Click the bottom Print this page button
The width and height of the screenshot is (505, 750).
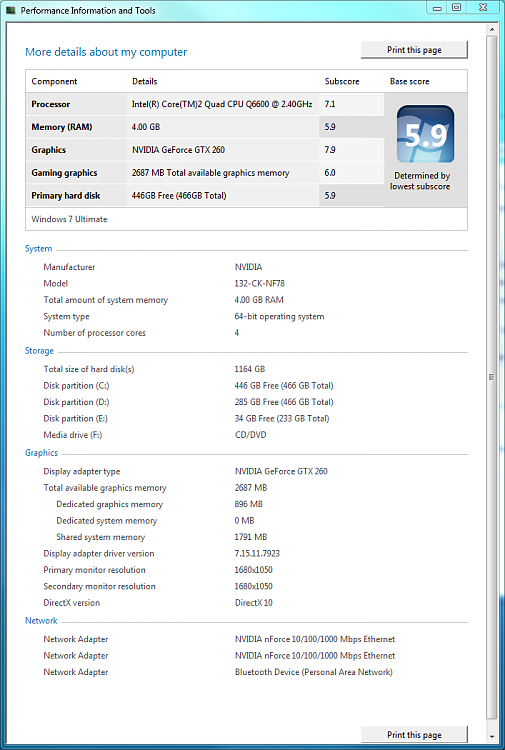[414, 735]
